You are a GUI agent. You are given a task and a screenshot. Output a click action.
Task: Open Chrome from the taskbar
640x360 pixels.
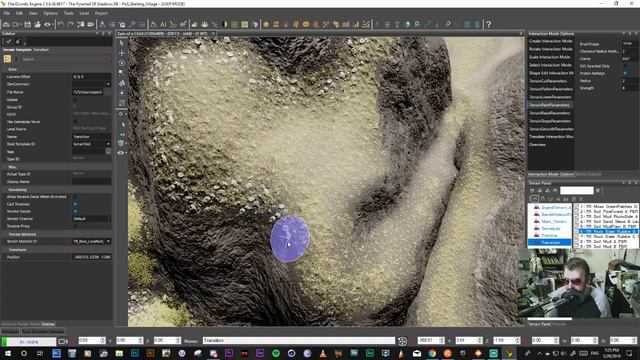(432, 353)
